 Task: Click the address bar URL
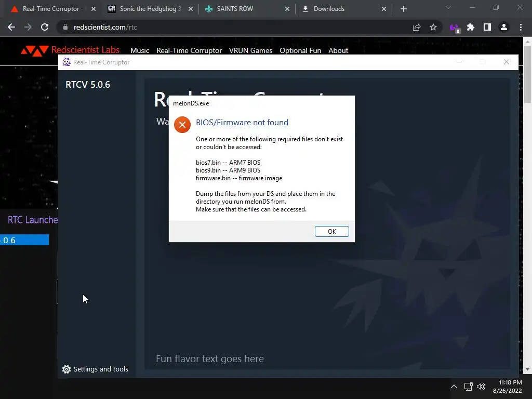tap(105, 27)
